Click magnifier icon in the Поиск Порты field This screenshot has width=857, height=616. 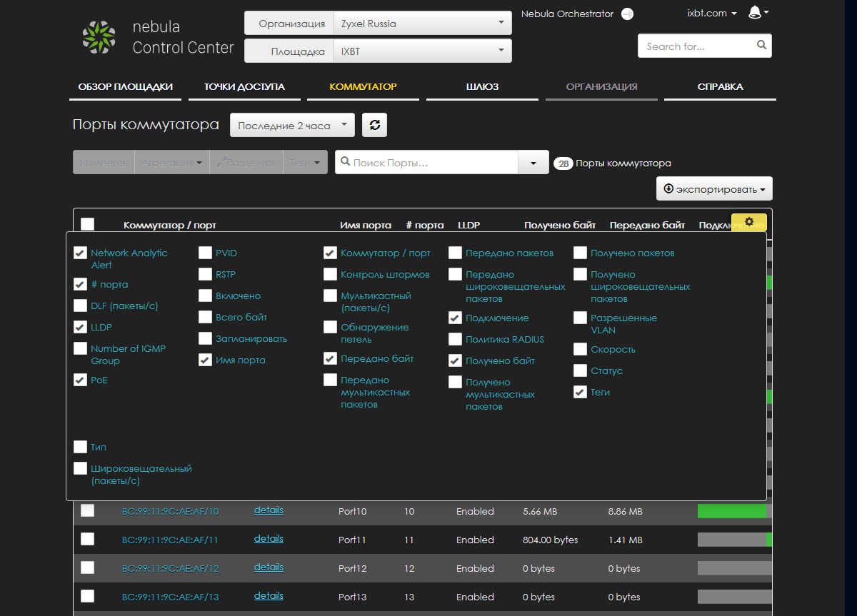click(x=344, y=163)
